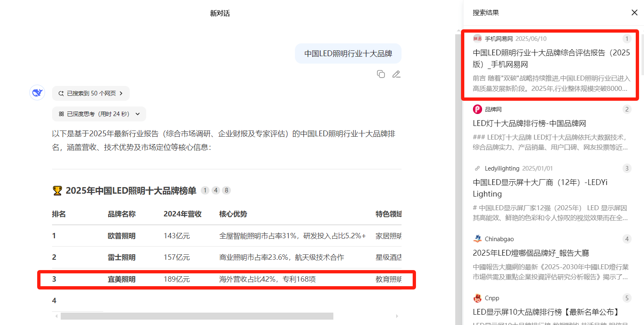
Task: Close the 搜索结果 panel
Action: click(x=634, y=13)
